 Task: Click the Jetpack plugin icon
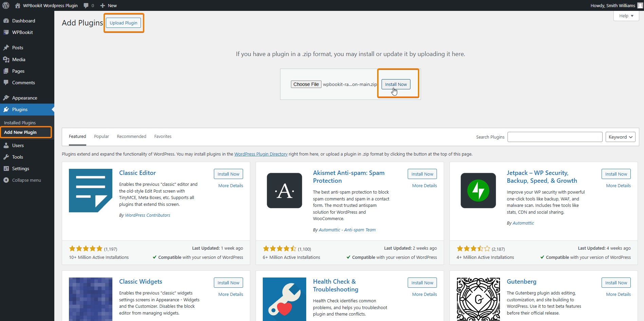point(478,191)
